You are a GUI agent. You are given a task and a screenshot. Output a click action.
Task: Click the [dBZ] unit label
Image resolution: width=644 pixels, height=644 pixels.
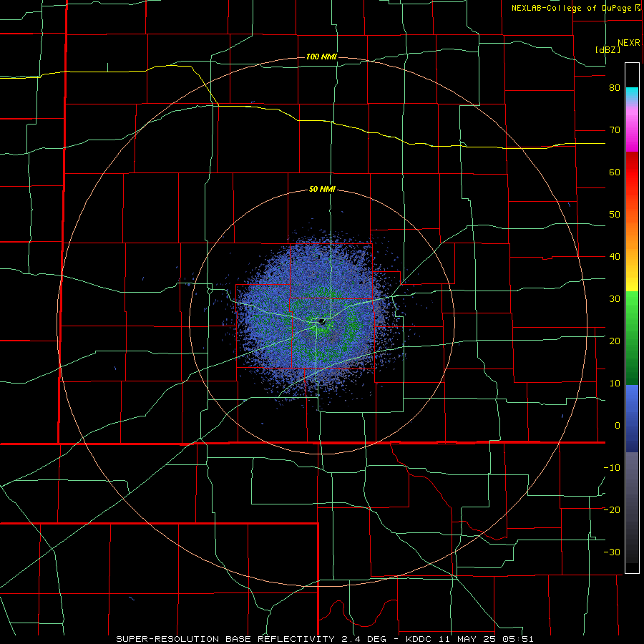point(608,49)
